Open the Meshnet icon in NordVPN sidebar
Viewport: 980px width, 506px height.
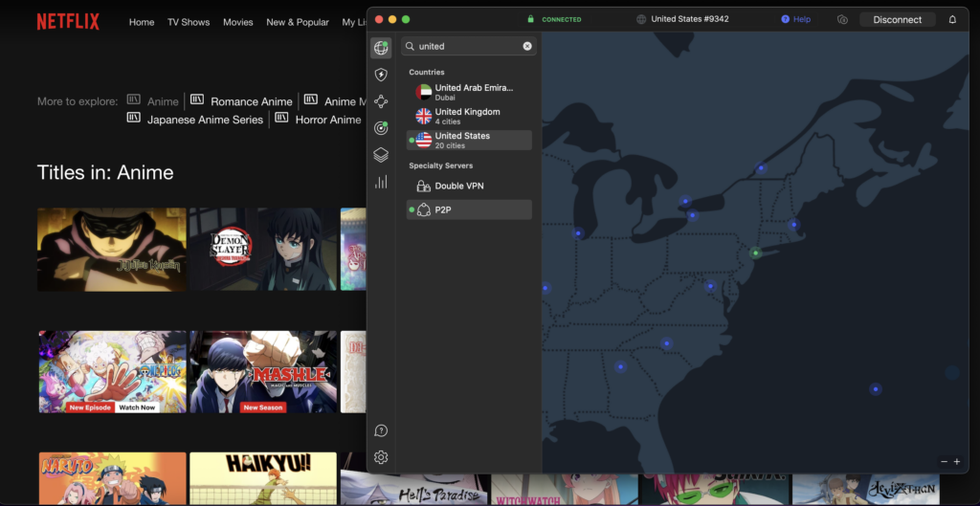381,101
